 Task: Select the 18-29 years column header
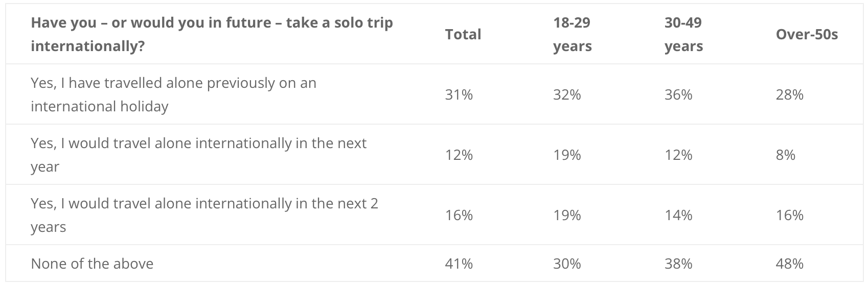point(573,34)
